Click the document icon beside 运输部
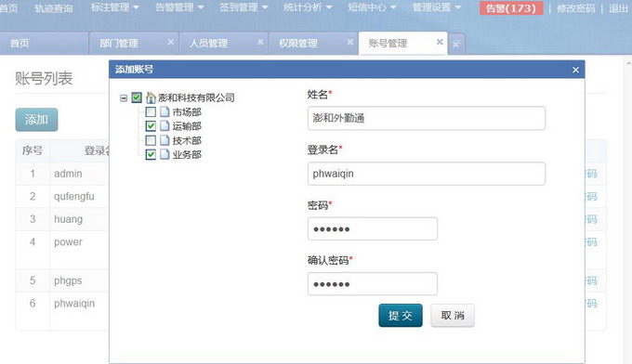632x364 pixels. (165, 126)
